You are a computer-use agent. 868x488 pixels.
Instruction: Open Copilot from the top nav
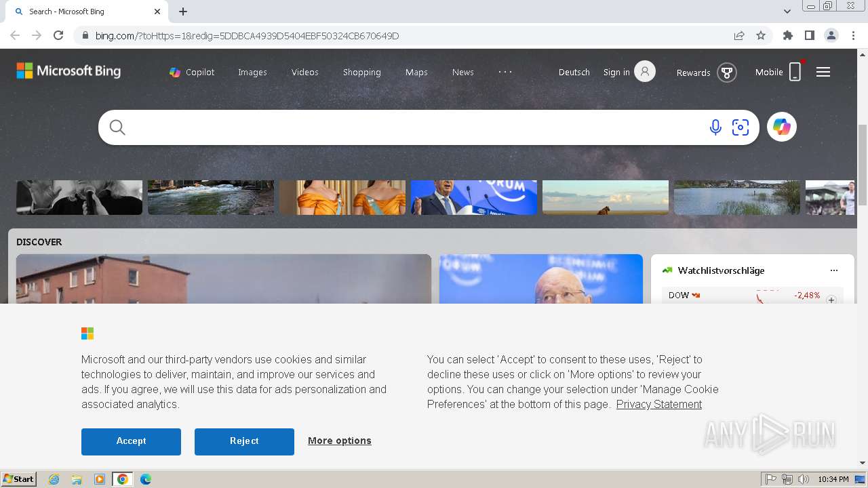click(192, 72)
